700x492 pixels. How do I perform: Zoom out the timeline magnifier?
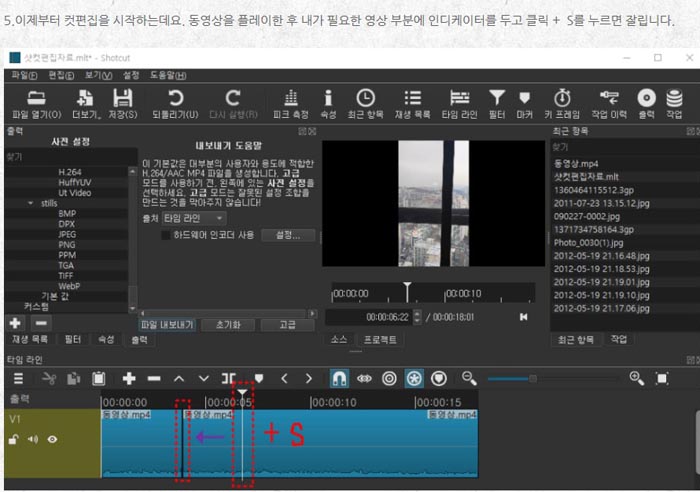tap(469, 379)
